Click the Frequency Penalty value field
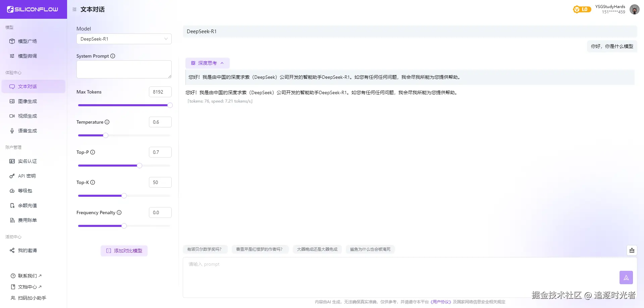The image size is (644, 308). click(x=160, y=212)
